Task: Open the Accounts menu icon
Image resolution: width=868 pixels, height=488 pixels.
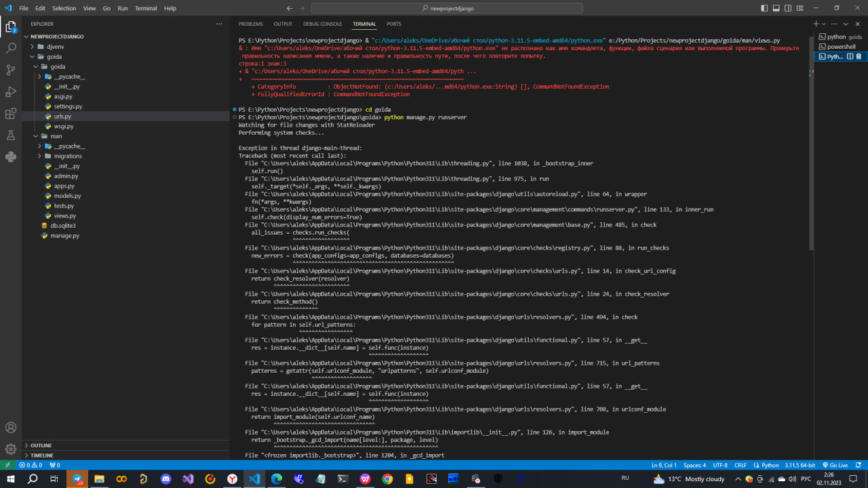Action: point(11,428)
